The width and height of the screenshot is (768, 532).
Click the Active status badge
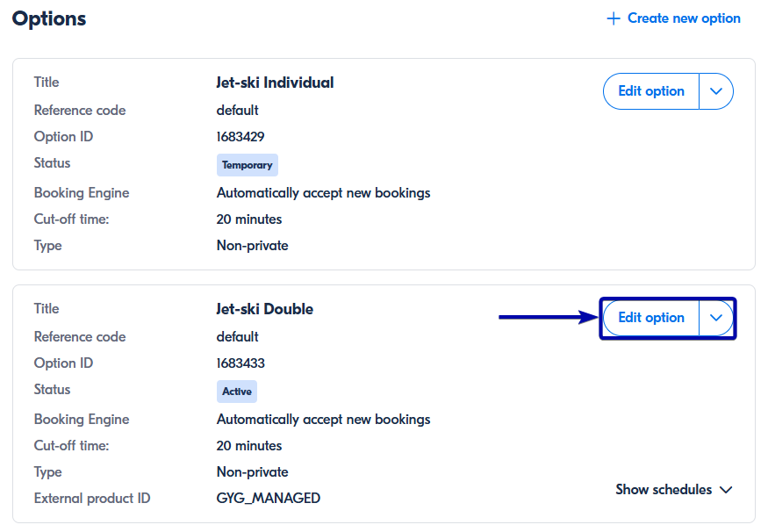point(237,392)
